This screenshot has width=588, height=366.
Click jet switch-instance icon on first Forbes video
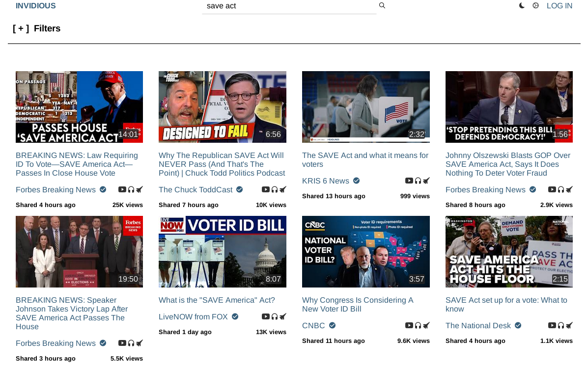pyautogui.click(x=140, y=190)
